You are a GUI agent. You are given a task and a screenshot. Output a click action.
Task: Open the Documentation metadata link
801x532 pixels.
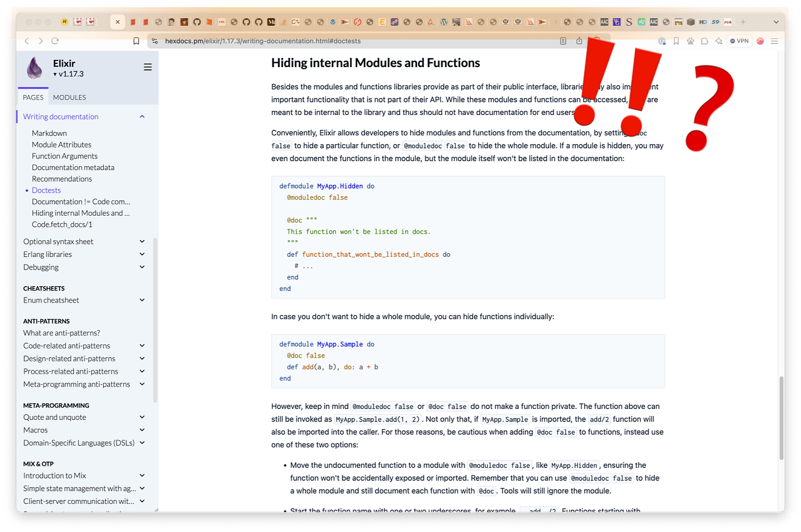coord(73,167)
